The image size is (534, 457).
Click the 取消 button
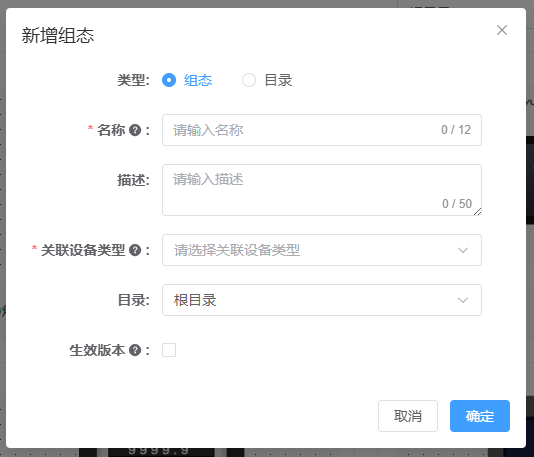point(408,416)
